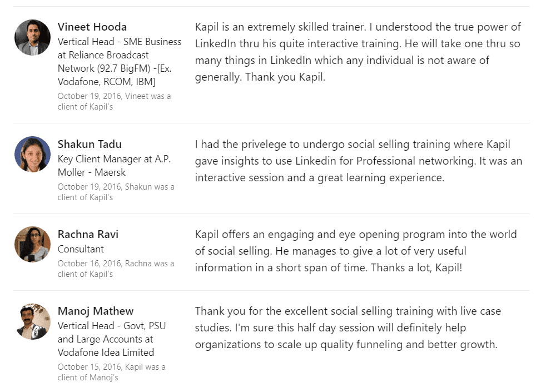Click recommendation text starting 'Kapil is an extremely skilled'
This screenshot has width=546, height=392.
[x=358, y=52]
